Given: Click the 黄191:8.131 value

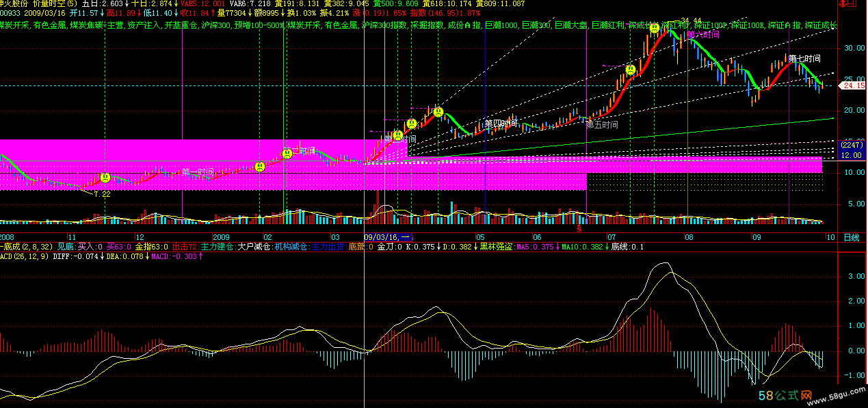Looking at the screenshot, I should click(297, 4).
